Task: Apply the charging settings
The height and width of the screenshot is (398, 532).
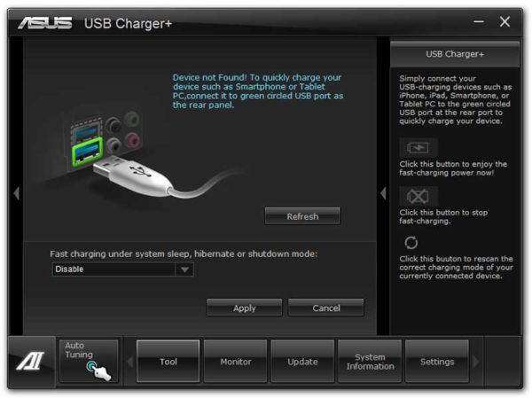Action: pyautogui.click(x=245, y=308)
